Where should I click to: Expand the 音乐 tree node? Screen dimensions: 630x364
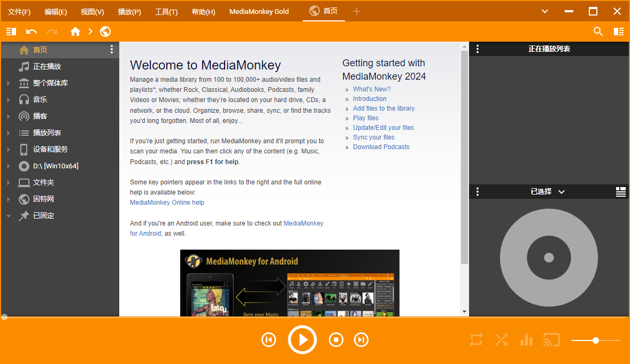[7, 99]
